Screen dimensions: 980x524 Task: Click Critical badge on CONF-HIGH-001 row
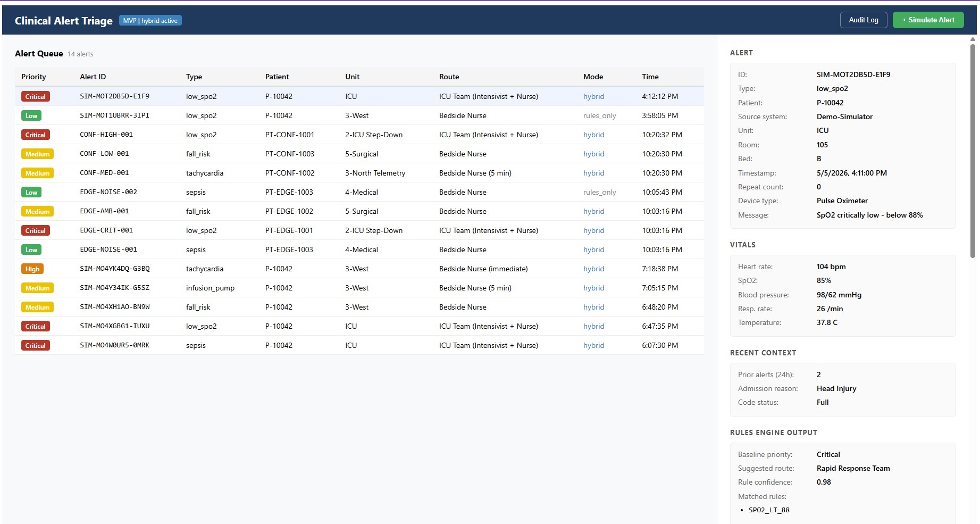click(x=36, y=135)
